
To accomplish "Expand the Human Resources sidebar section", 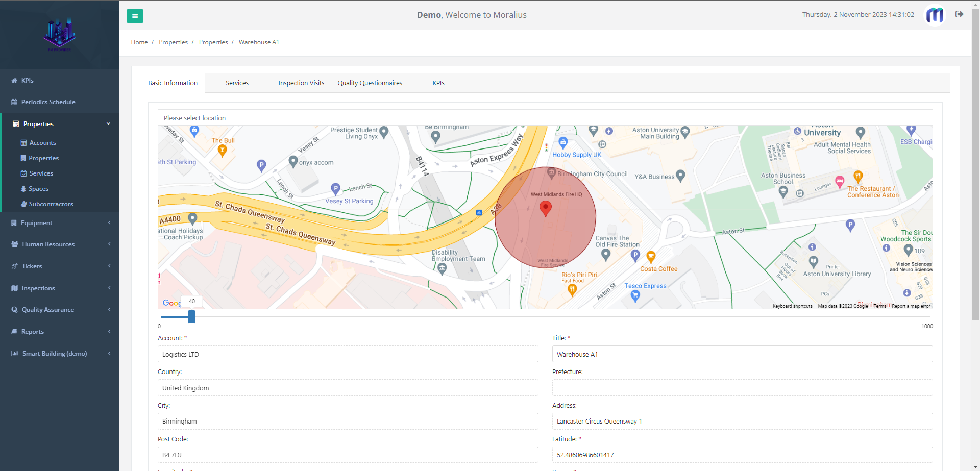I will tap(109, 244).
